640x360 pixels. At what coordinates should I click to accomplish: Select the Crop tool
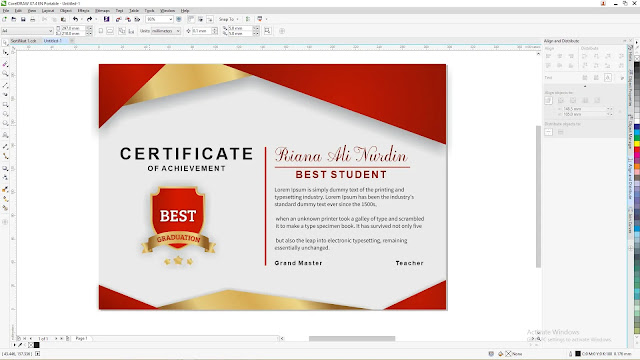point(5,64)
